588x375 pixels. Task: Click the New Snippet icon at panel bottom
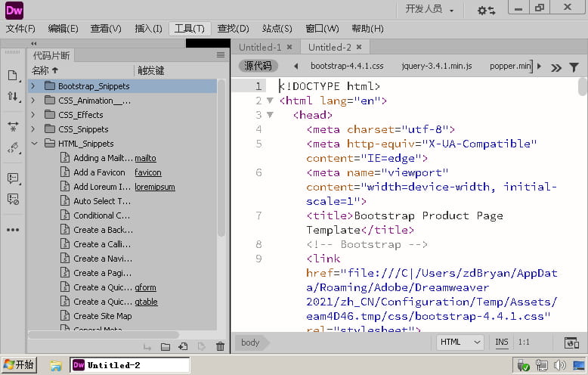pyautogui.click(x=183, y=347)
